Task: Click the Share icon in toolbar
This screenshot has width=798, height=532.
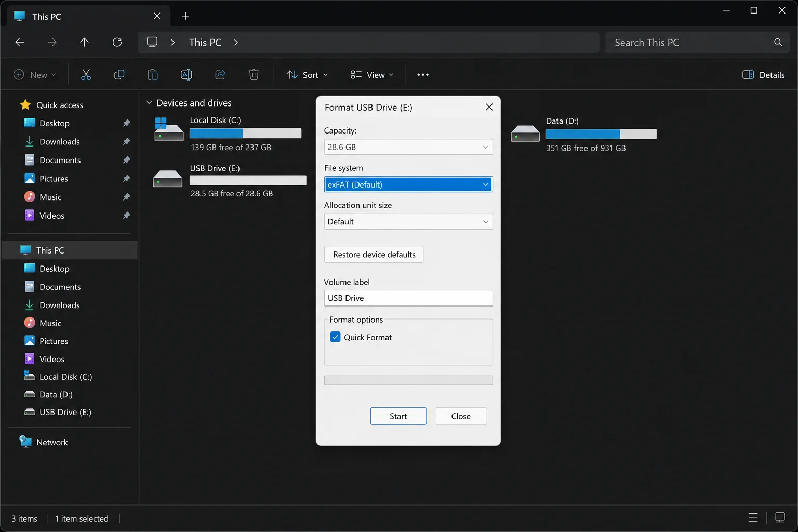Action: click(x=220, y=75)
